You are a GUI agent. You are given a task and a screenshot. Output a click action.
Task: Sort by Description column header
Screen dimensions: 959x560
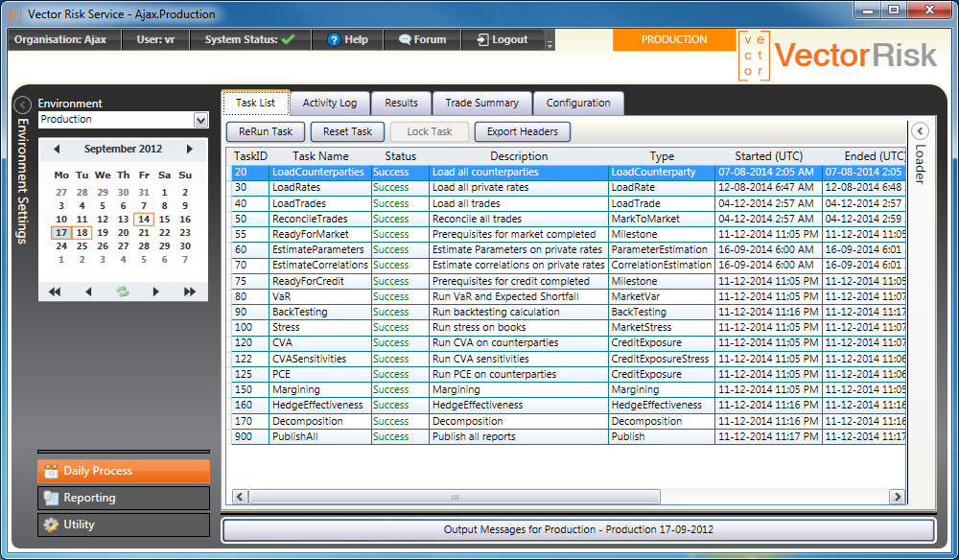(519, 156)
